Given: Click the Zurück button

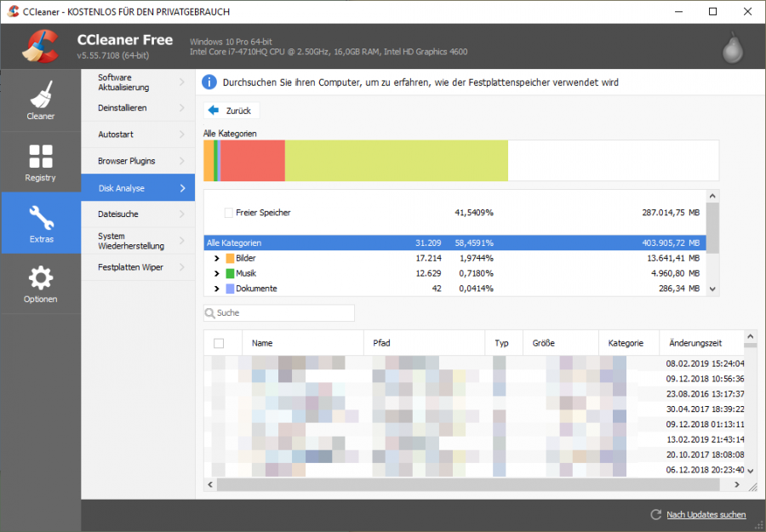Looking at the screenshot, I should [x=230, y=110].
